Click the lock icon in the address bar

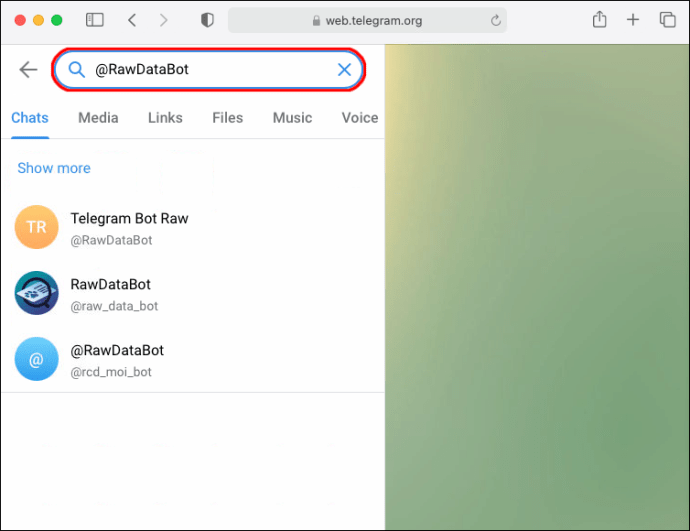(316, 21)
